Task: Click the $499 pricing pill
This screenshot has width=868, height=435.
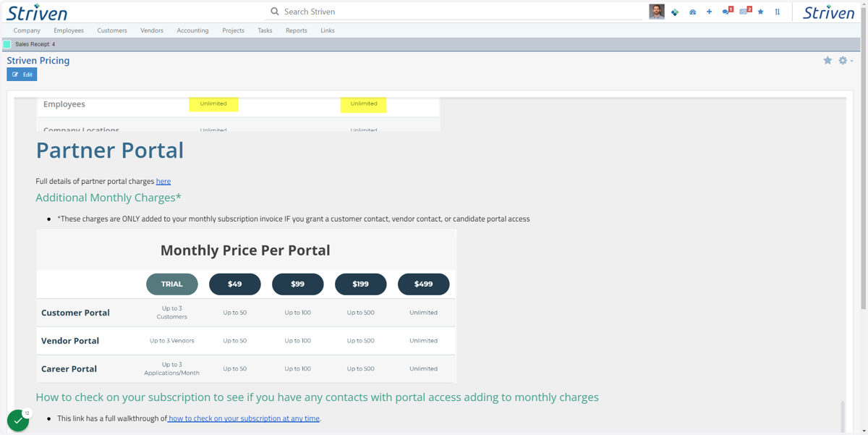Action: pyautogui.click(x=424, y=284)
